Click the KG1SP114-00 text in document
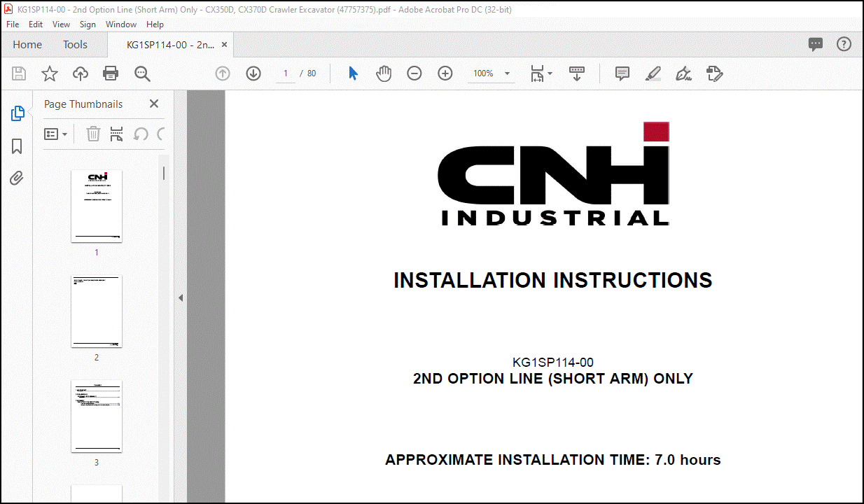 click(x=553, y=363)
